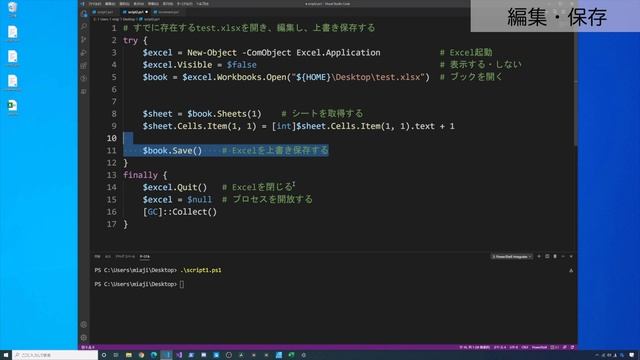Open the Manage gear in activity bar
Viewport: 640px width, 360px height.
point(84,338)
